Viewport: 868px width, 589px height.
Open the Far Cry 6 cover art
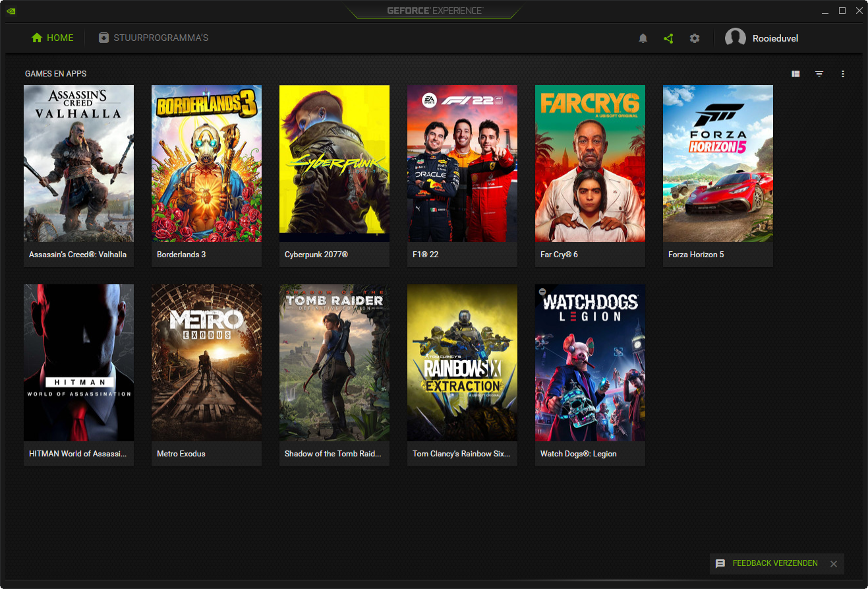point(590,164)
